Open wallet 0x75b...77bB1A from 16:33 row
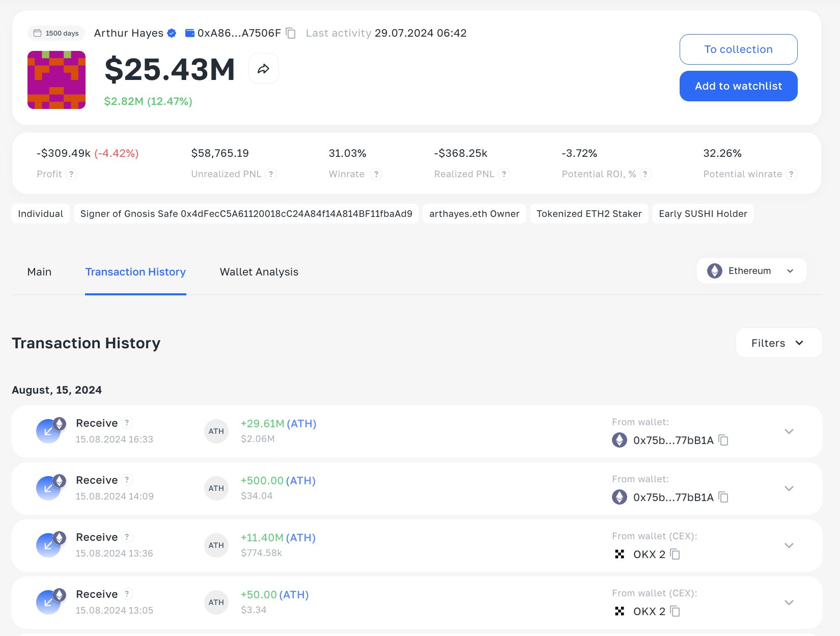Viewport: 840px width, 636px height. coord(674,440)
